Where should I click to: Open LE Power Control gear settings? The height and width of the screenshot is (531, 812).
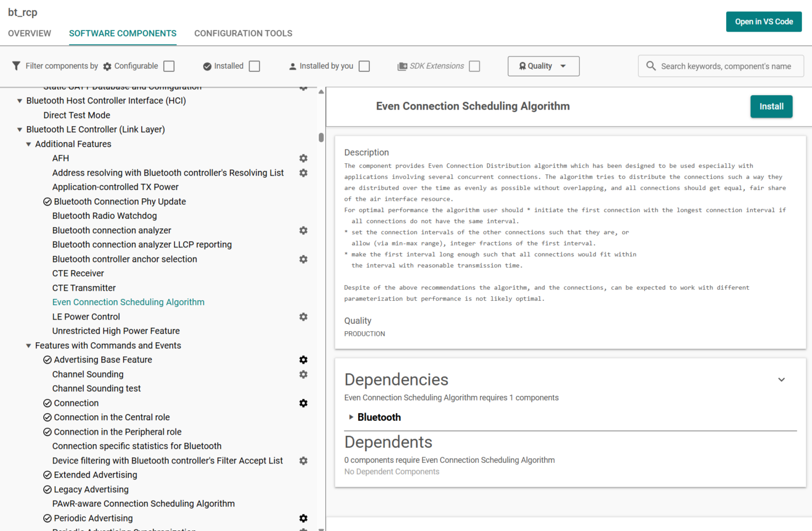pos(303,317)
